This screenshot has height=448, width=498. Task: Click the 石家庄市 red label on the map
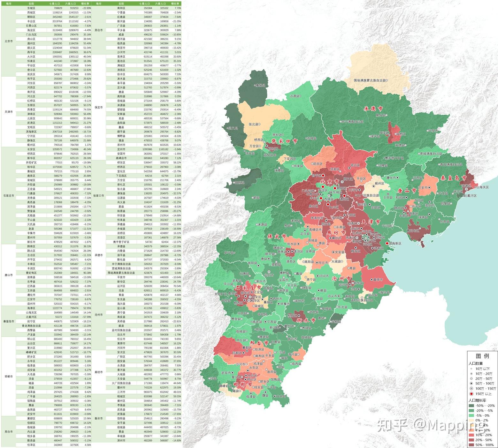pyautogui.click(x=248, y=287)
